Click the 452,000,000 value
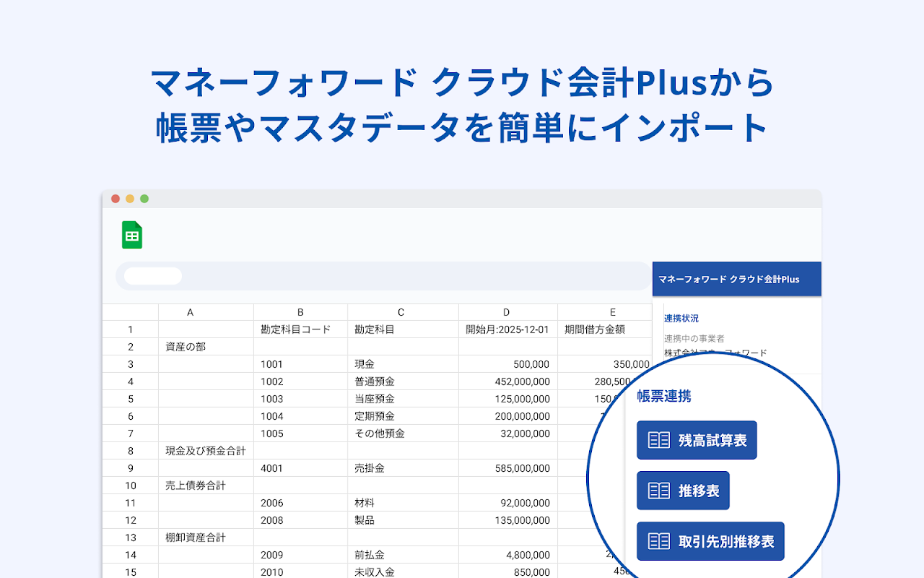The image size is (924, 578). click(508, 381)
